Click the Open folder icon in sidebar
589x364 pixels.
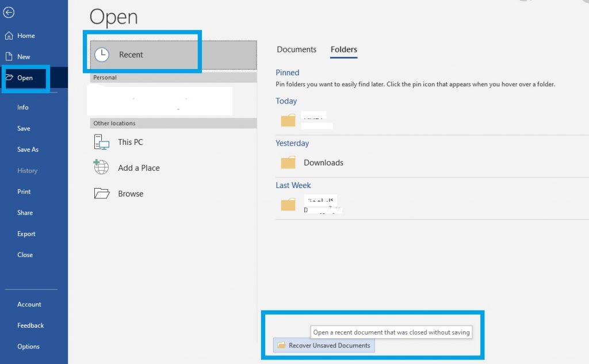click(x=9, y=78)
